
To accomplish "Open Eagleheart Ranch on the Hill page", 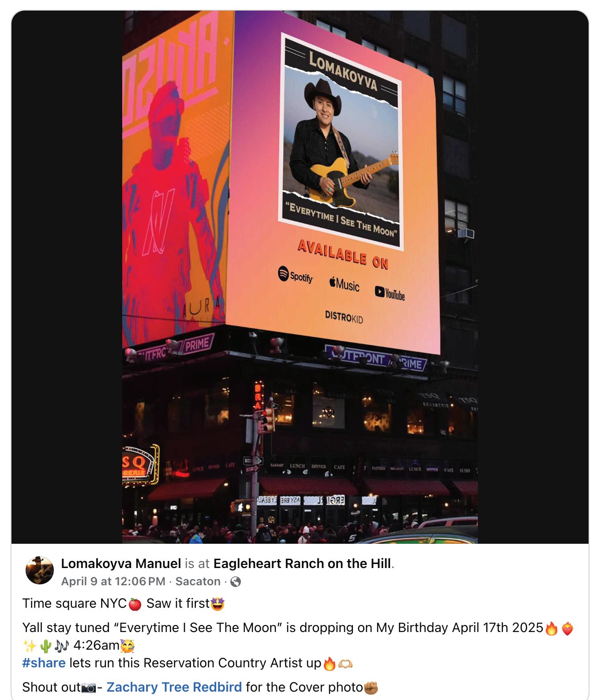I will (x=303, y=564).
